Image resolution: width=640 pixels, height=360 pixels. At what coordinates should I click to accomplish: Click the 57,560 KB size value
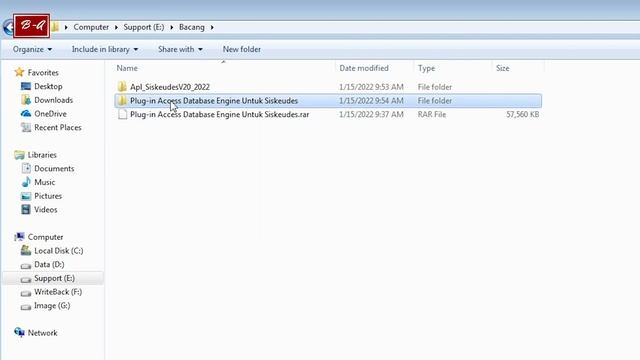pos(522,114)
